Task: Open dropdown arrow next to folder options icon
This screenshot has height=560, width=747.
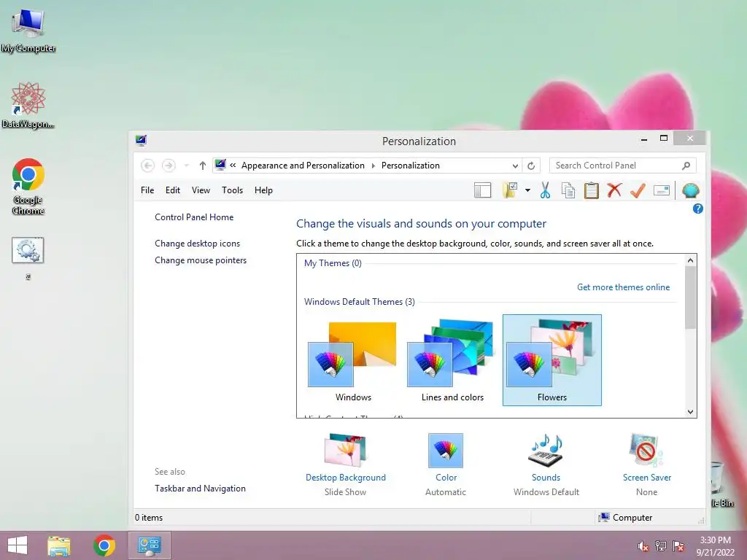Action: click(x=527, y=190)
